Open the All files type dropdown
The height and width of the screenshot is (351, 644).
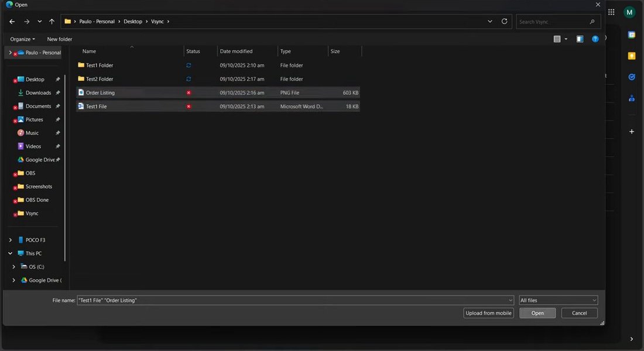[558, 301]
